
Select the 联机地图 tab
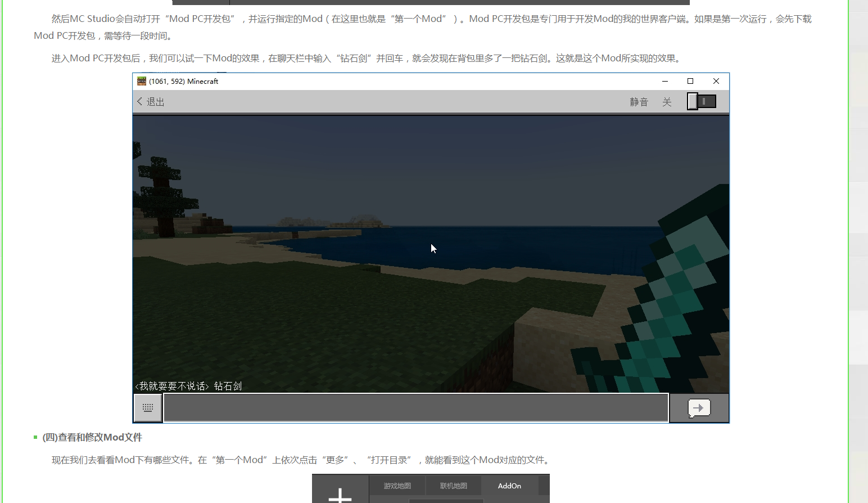tap(454, 486)
